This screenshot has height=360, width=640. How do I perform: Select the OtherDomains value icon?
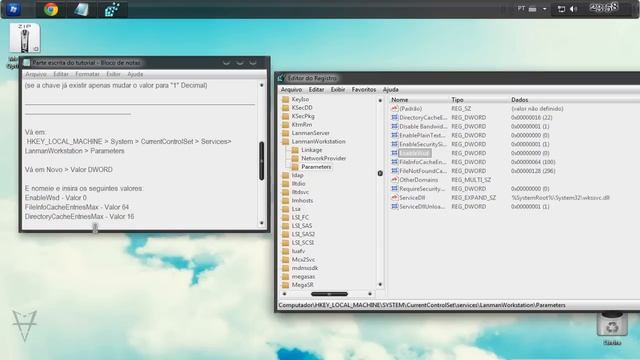pyautogui.click(x=395, y=180)
